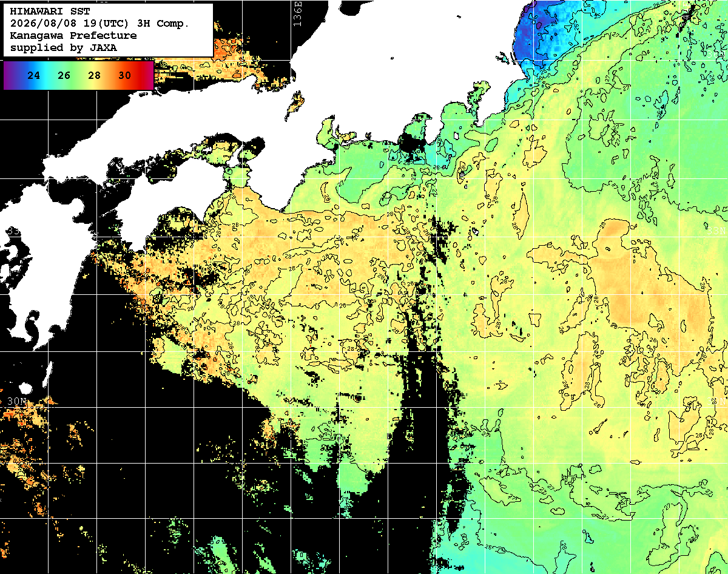Click the Kanagawa Prefecture text line
This screenshot has width=728, height=574.
click(x=73, y=36)
